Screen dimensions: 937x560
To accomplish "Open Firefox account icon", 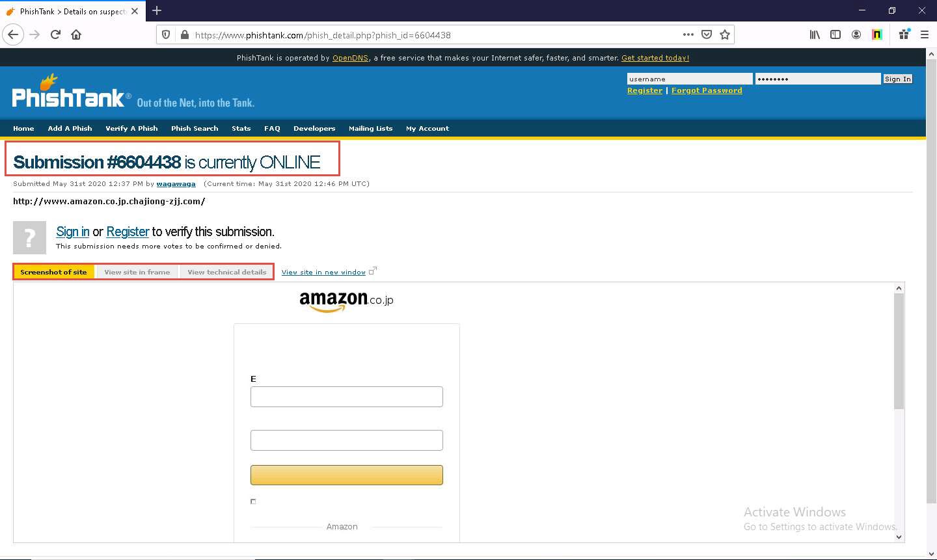I will tap(856, 34).
